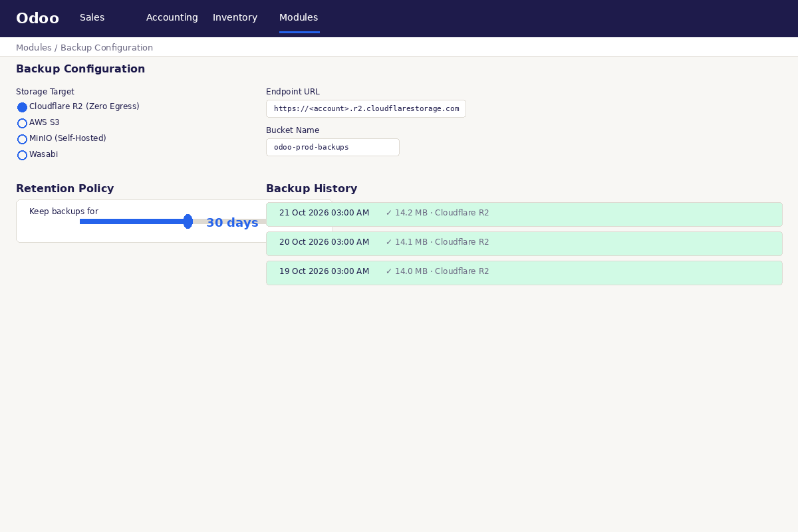Click the Endpoint URL input field
Image resolution: width=798 pixels, height=532 pixels.
click(x=366, y=108)
